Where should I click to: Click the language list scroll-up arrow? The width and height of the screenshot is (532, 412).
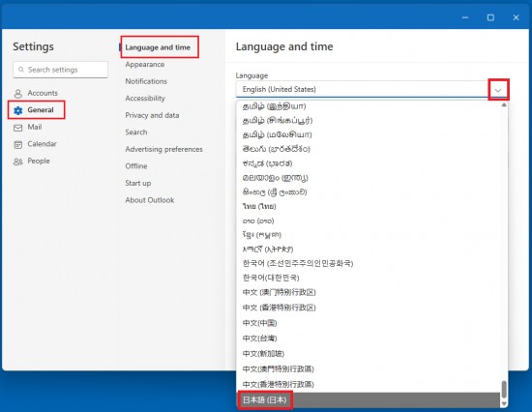[504, 104]
